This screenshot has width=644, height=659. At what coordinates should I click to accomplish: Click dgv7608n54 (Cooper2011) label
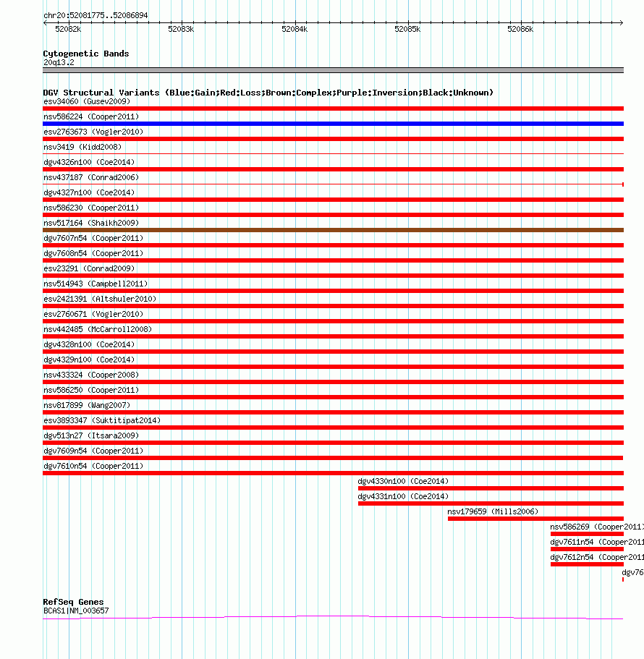pos(93,253)
